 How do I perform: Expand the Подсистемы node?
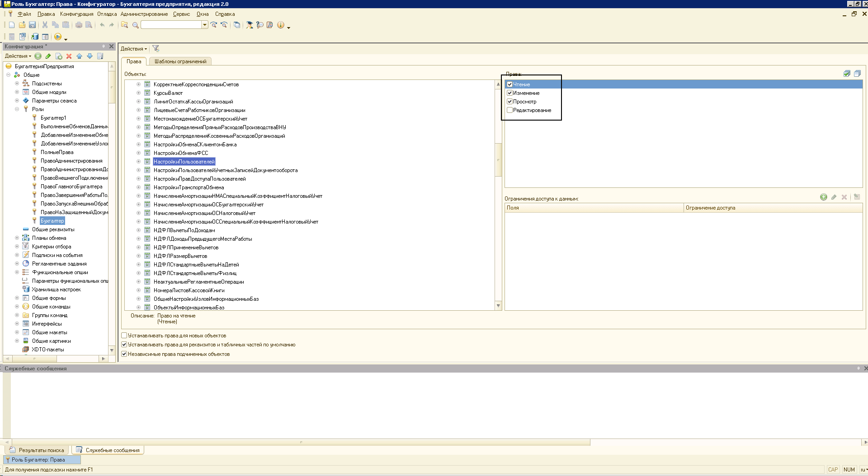pos(17,84)
